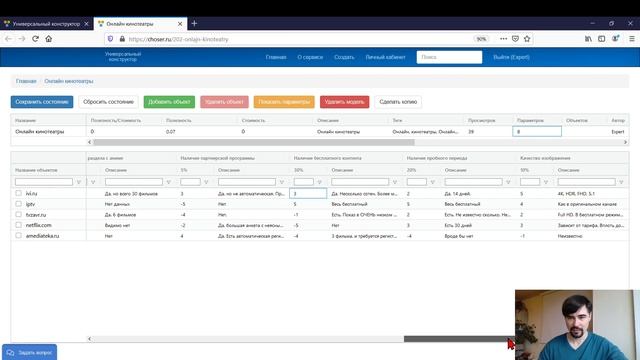Click the Онлайн кинотеатры model name cell
The height and width of the screenshot is (360, 640).
click(x=40, y=132)
